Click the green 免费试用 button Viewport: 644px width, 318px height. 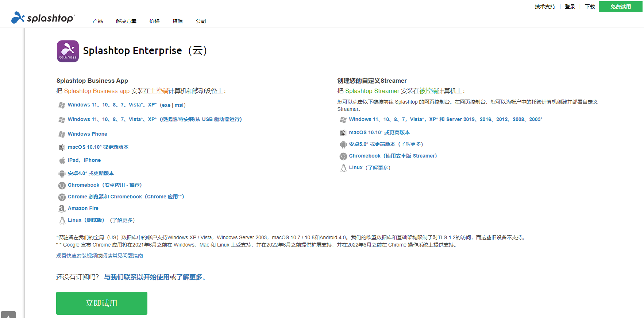[x=621, y=7]
